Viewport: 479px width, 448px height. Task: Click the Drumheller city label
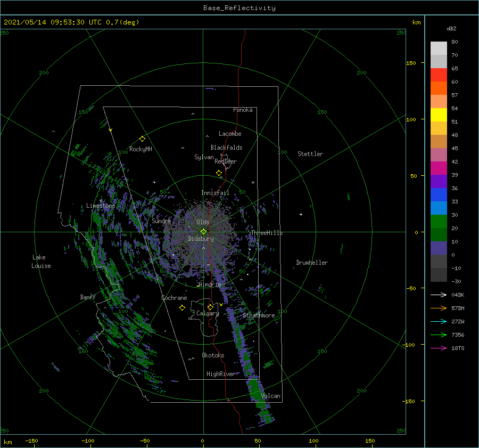coord(312,263)
